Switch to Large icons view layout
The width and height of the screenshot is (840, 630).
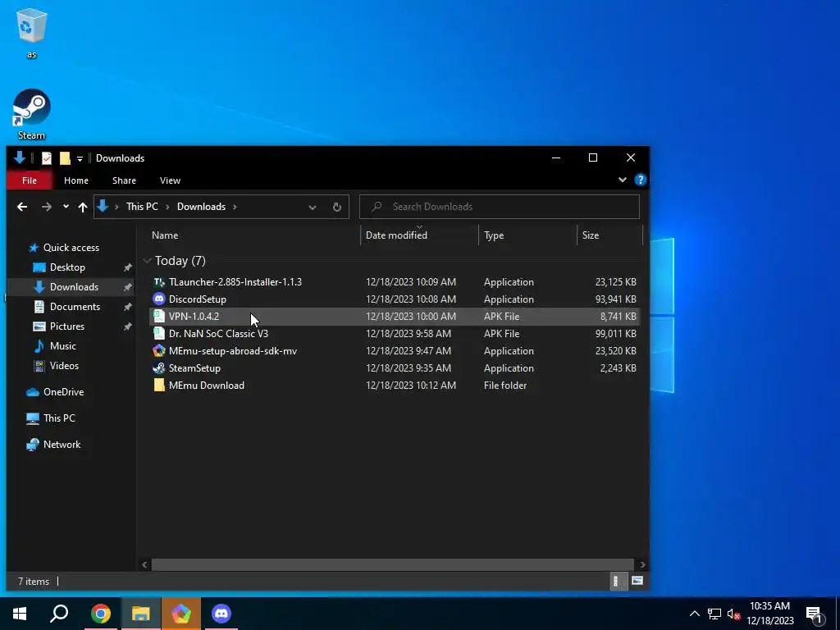(637, 582)
